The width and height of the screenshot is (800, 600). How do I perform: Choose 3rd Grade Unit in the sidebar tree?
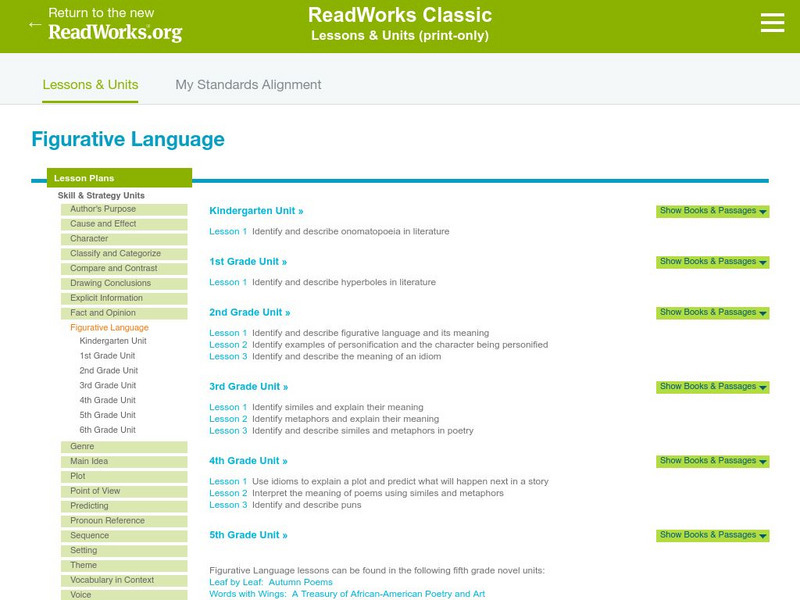pos(108,385)
